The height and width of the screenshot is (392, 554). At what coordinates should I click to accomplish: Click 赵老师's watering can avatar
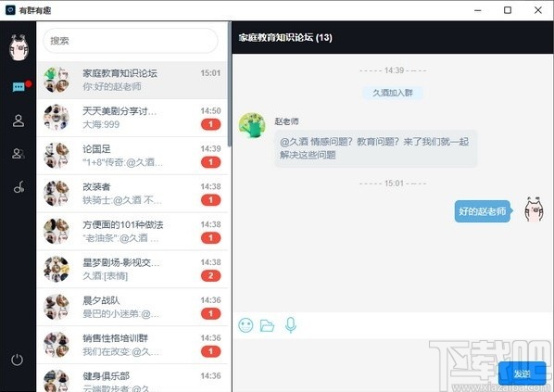click(252, 125)
